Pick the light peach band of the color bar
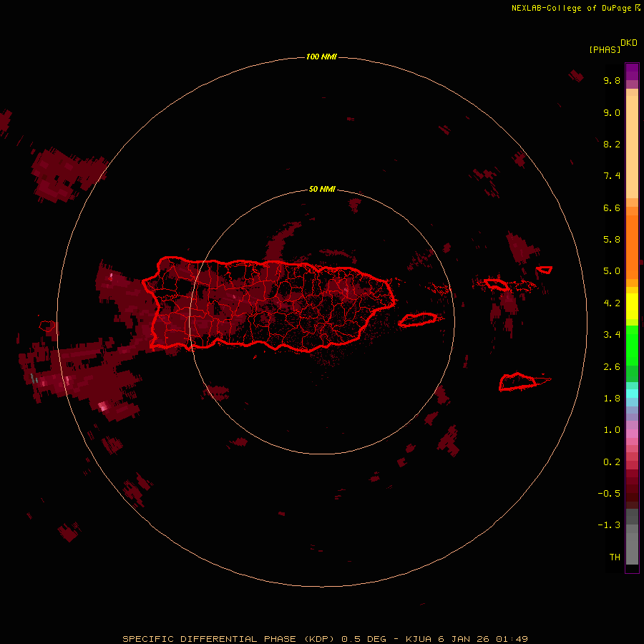This screenshot has width=644, height=644. click(632, 147)
